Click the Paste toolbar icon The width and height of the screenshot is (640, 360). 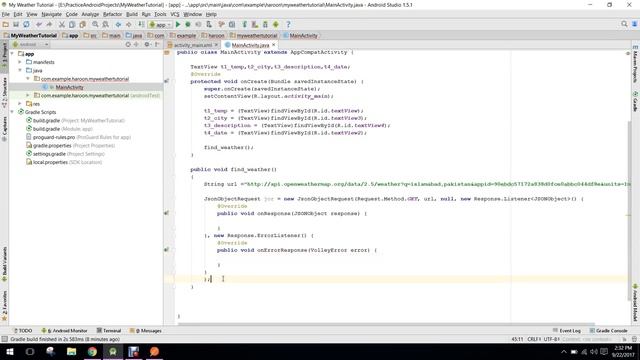click(82, 24)
